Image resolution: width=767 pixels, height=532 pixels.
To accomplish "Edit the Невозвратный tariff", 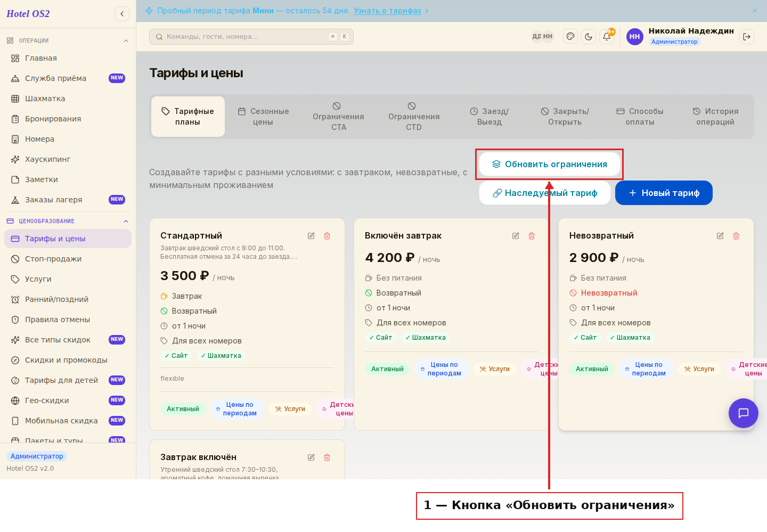I will tap(720, 236).
